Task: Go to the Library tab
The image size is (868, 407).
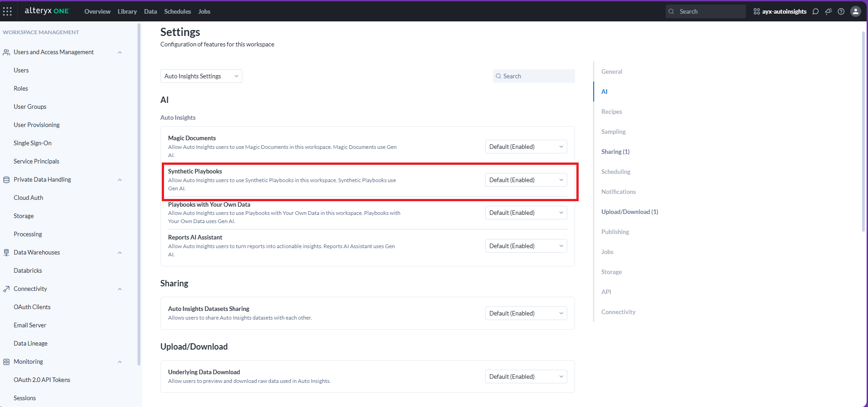Action: (x=127, y=11)
